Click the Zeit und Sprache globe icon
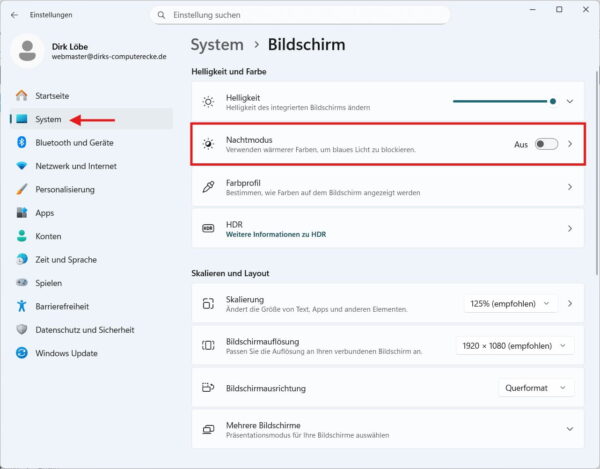This screenshot has width=600, height=469. click(x=22, y=259)
